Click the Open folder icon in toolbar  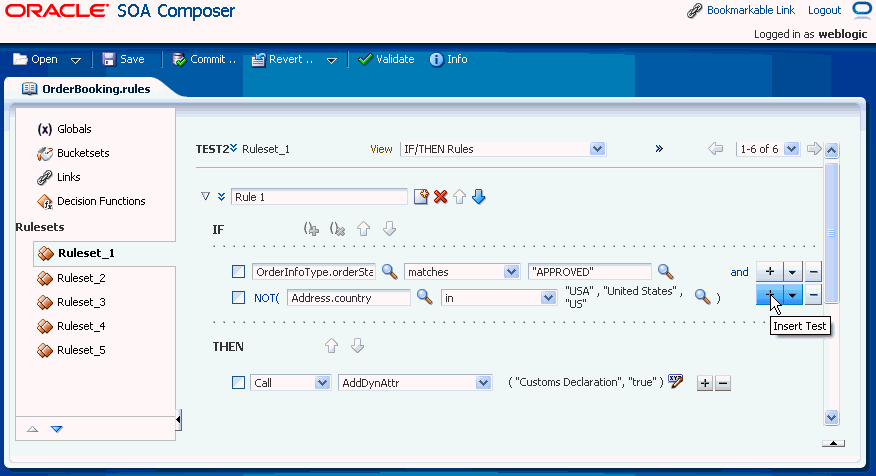tap(21, 59)
